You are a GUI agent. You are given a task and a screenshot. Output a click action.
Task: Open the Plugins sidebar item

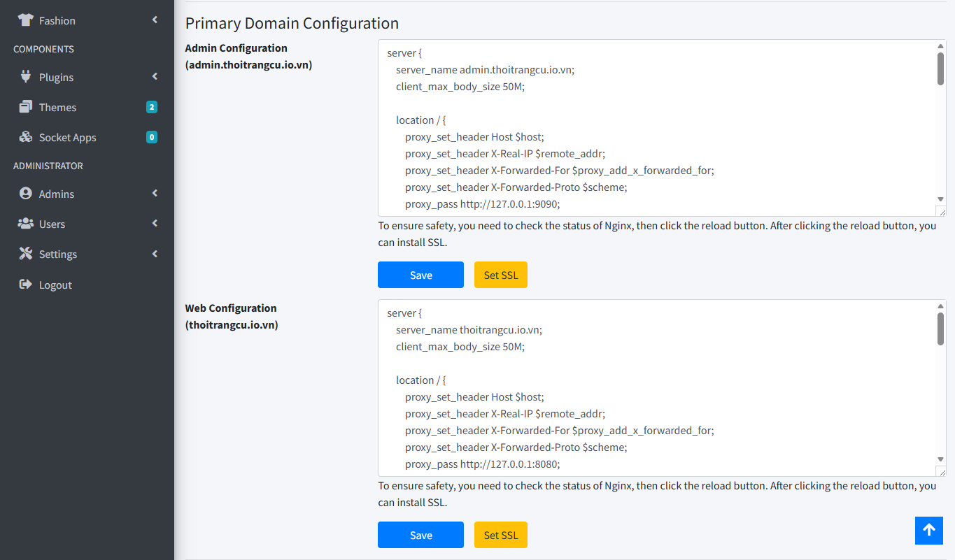pos(87,77)
